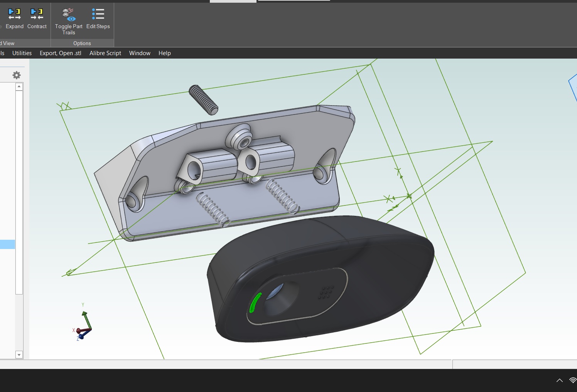This screenshot has width=577, height=392.
Task: Show hidden system tray icons chevron
Action: (x=560, y=380)
